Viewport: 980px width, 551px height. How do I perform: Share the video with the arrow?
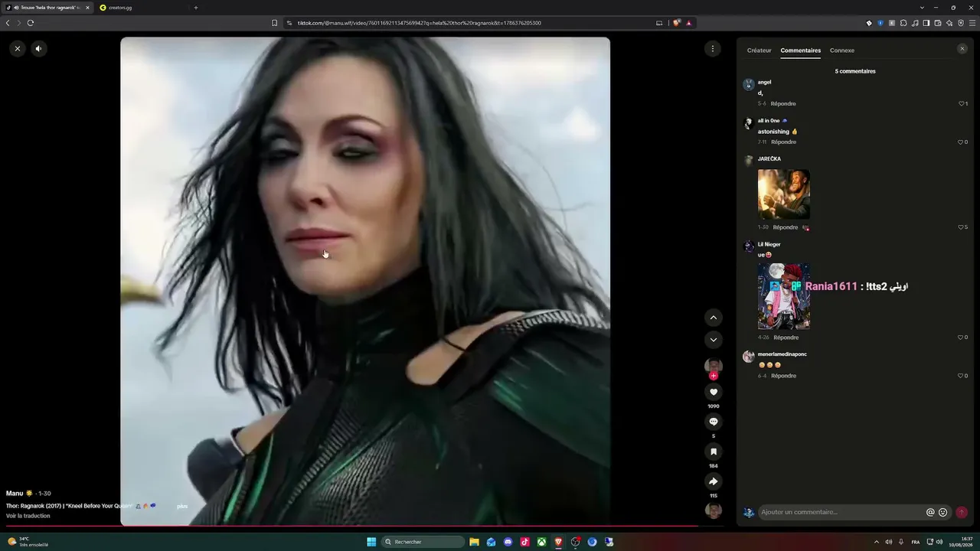click(x=714, y=481)
